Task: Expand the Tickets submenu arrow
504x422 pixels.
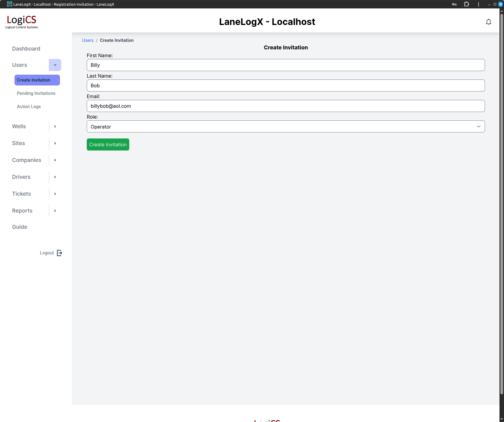Action: pyautogui.click(x=55, y=194)
